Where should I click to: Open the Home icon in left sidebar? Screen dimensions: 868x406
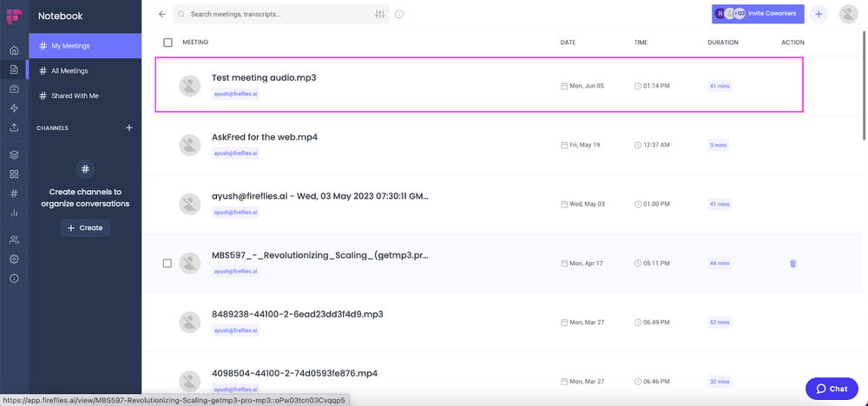(x=15, y=50)
